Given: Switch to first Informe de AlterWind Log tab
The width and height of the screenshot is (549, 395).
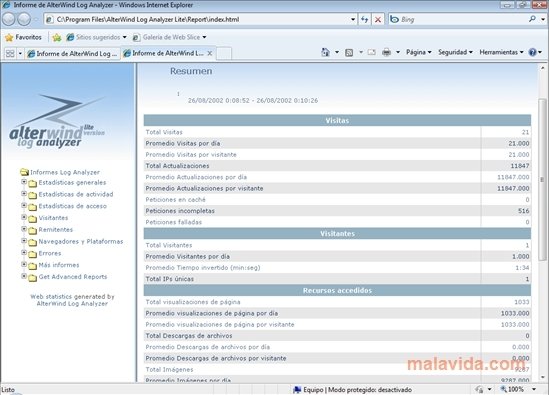Looking at the screenshot, I should (73, 54).
